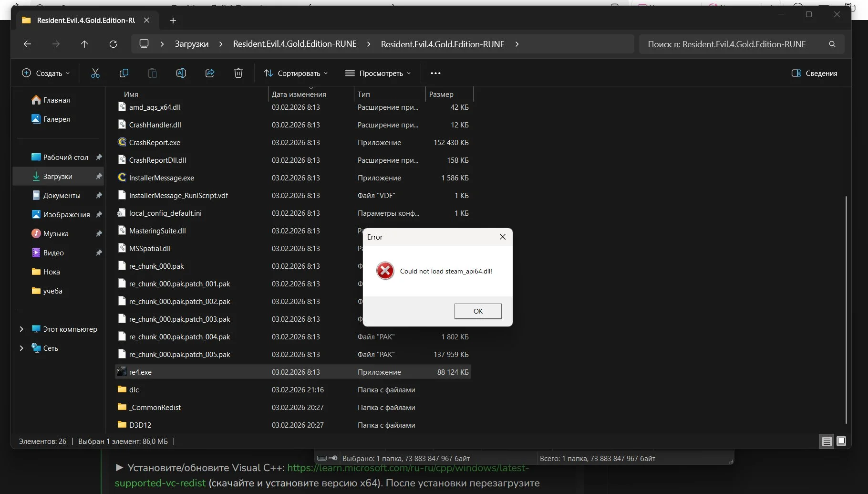
Task: Open the Сортировать dropdown
Action: [296, 73]
